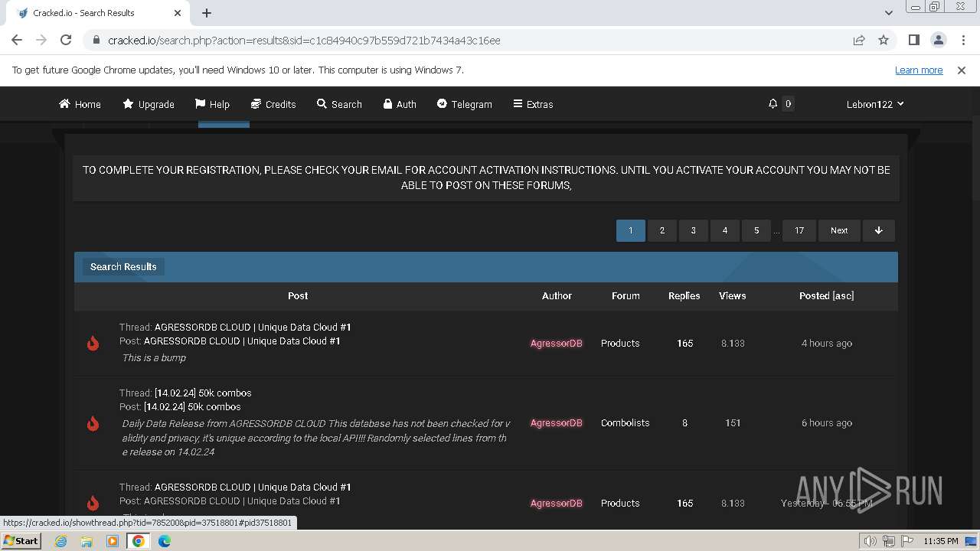
Task: Open a new browser tab
Action: coord(207,12)
